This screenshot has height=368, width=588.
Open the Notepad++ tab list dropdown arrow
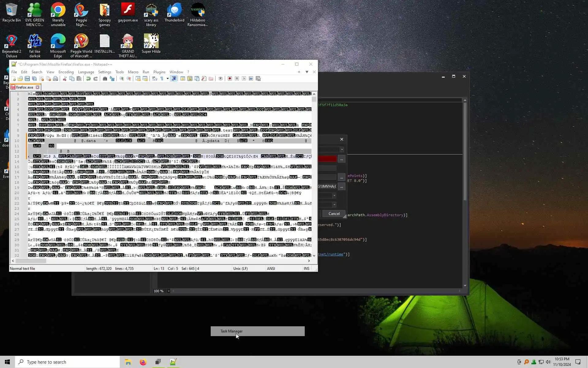tap(307, 72)
